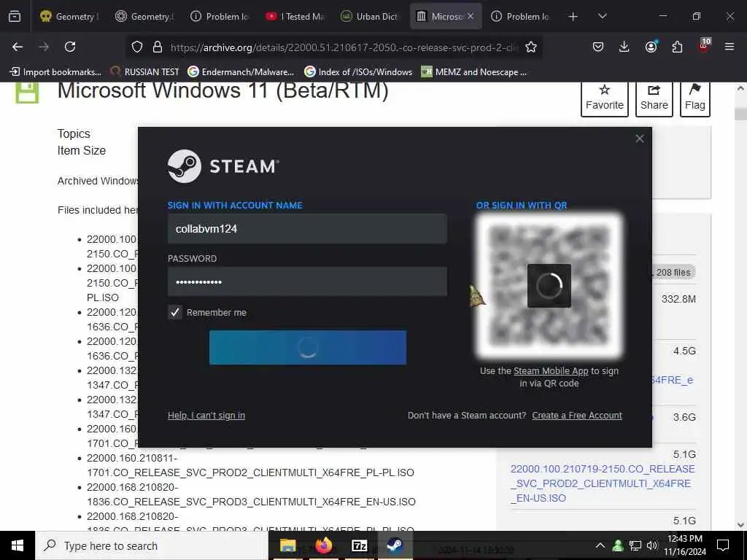Flag this archive.org item

pyautogui.click(x=695, y=98)
